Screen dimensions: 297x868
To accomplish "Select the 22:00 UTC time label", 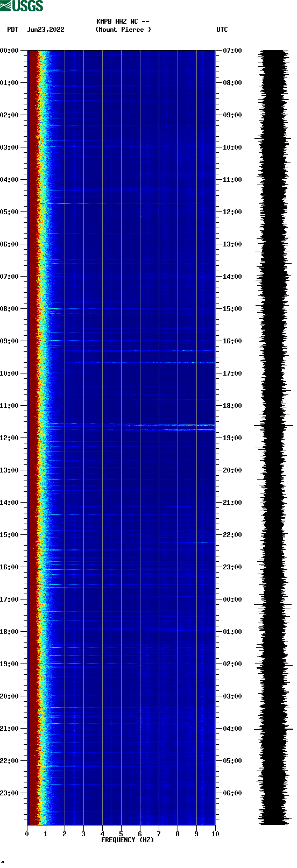I will click(232, 535).
